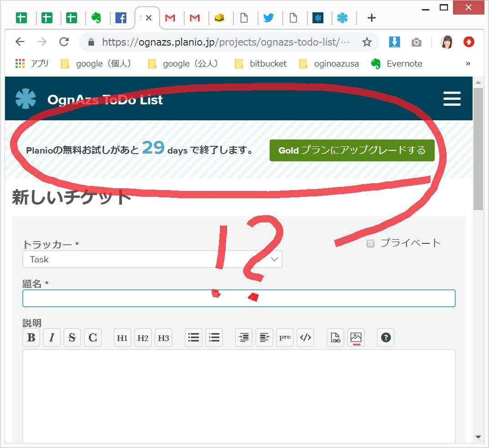Reload the current page
Screen dimensions: 489x448
coord(64,42)
